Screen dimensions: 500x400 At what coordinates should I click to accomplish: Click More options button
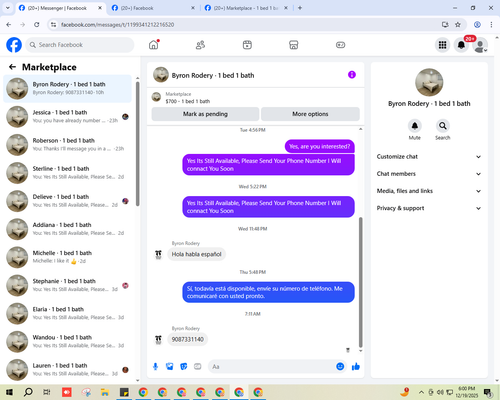(x=310, y=114)
